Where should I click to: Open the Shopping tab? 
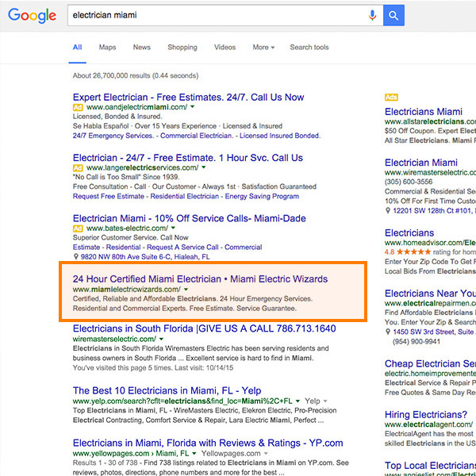point(182,48)
